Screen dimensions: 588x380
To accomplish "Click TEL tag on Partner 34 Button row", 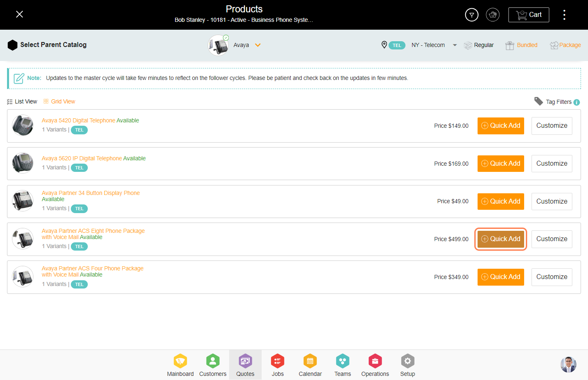I will pos(79,209).
